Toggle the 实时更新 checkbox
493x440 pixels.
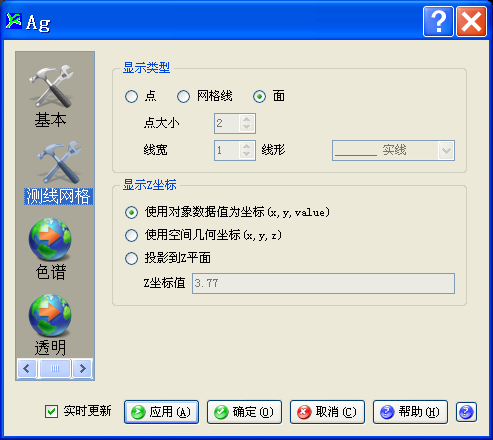click(51, 411)
